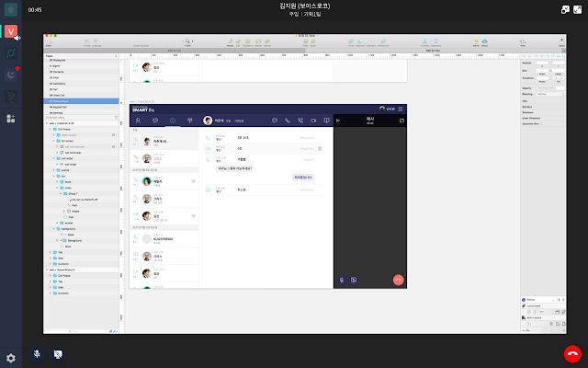
Task: Click the Create Symbol button in Sketch toolbar
Action: 141,42
